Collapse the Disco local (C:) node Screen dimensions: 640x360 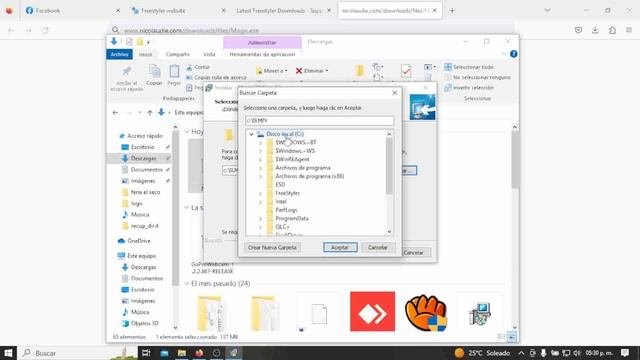click(x=251, y=134)
